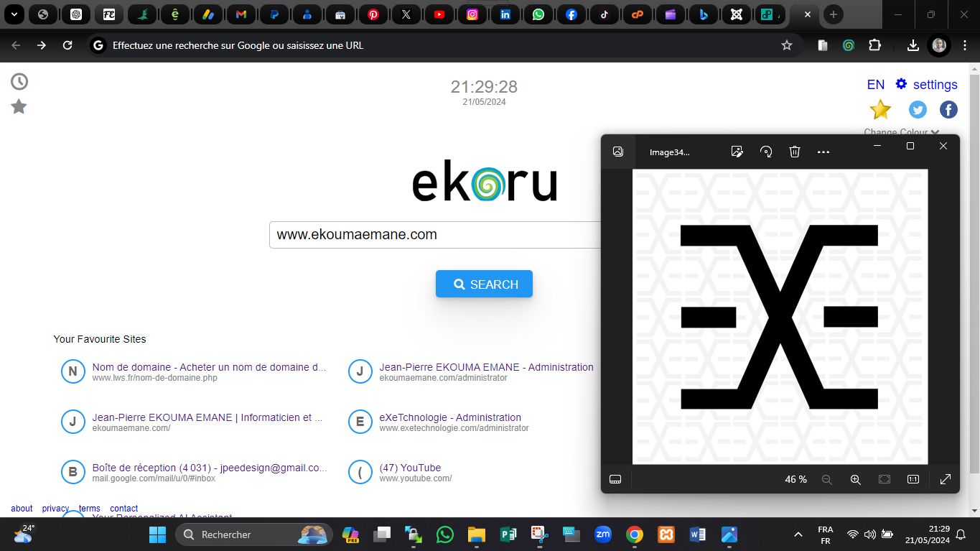Enter full screen in Photos viewer

[x=946, y=479]
